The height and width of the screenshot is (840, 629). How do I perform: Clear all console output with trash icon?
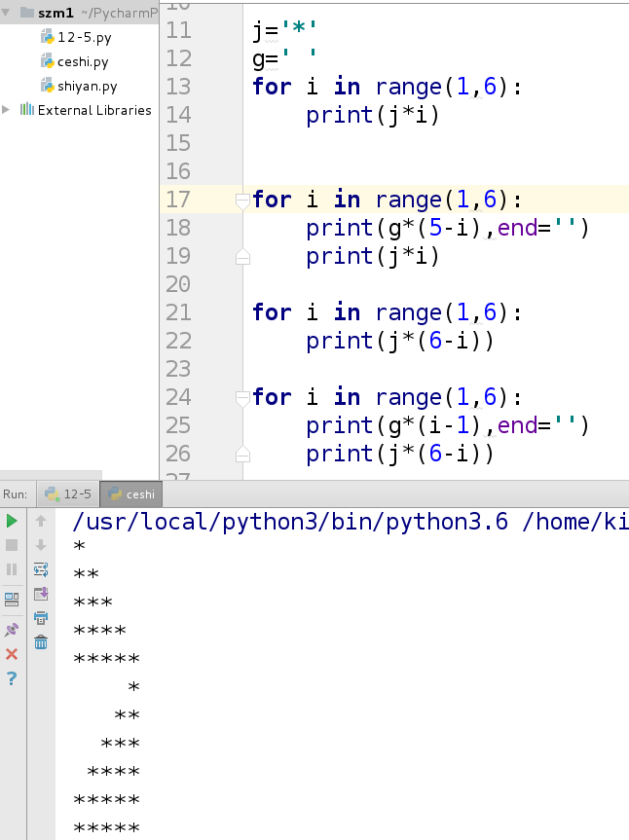tap(41, 641)
